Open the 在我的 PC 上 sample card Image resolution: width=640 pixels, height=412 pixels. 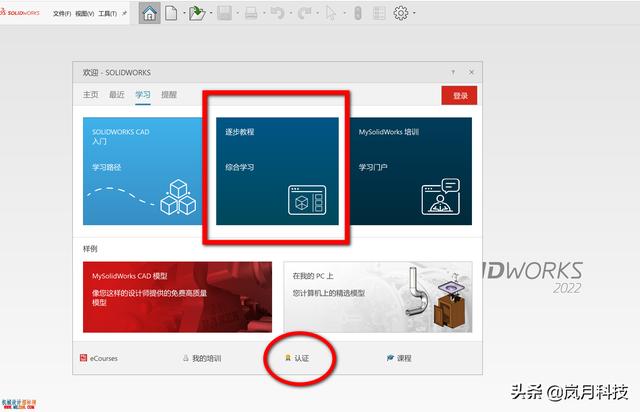point(378,297)
